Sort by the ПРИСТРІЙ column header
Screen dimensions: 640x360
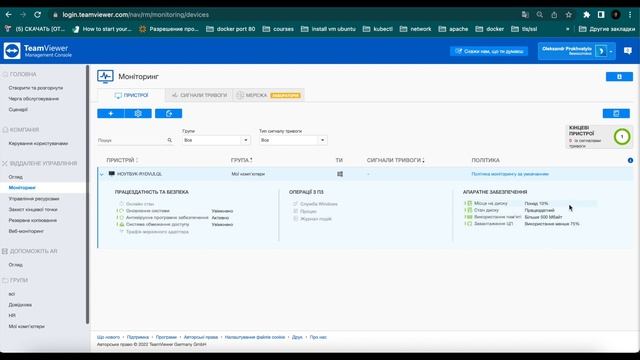121,160
